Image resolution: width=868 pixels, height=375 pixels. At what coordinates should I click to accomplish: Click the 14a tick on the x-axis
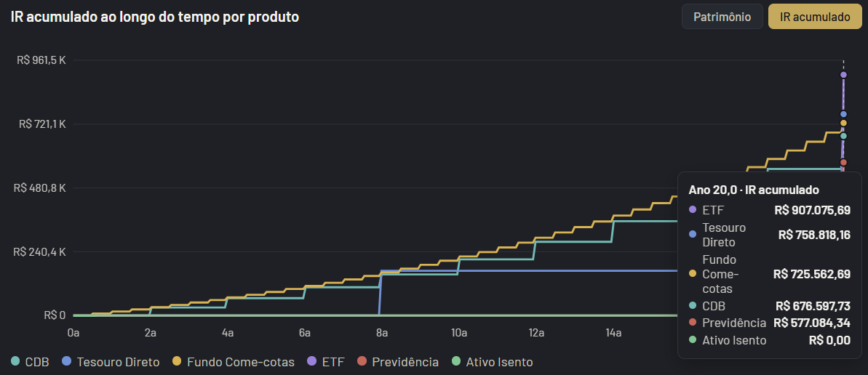click(613, 333)
